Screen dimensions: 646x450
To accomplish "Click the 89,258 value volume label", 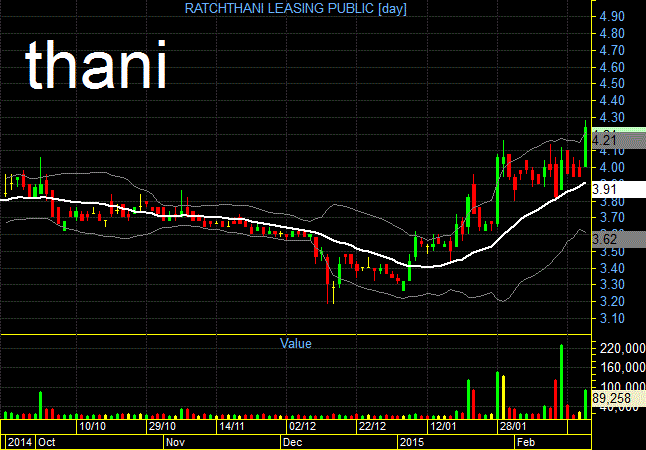I will tap(619, 398).
